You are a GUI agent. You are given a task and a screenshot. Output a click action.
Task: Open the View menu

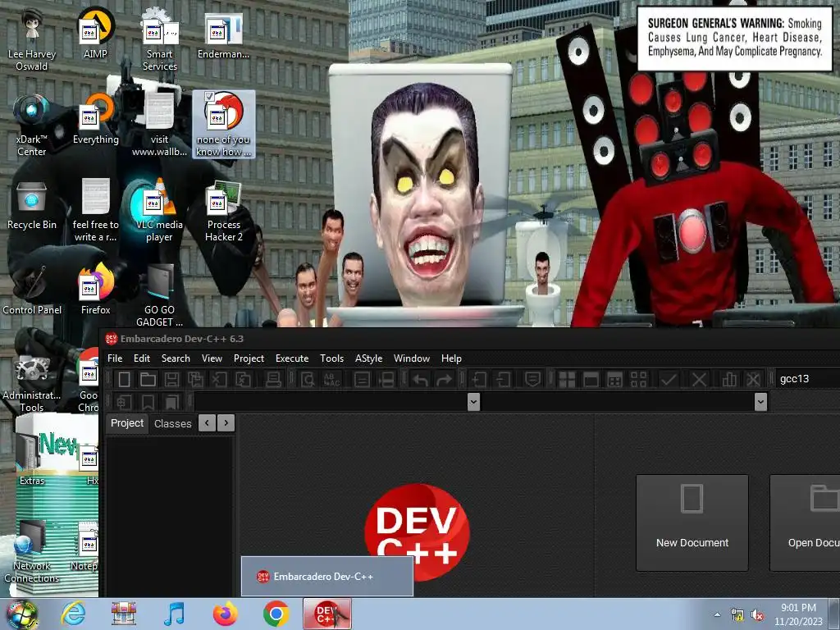(x=212, y=358)
